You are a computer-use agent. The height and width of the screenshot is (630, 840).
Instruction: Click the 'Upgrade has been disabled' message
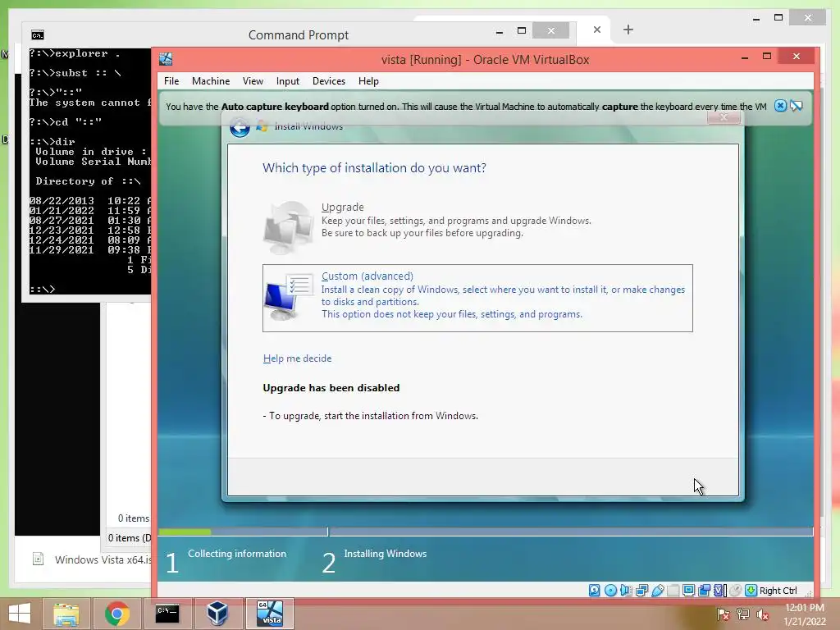[331, 388]
